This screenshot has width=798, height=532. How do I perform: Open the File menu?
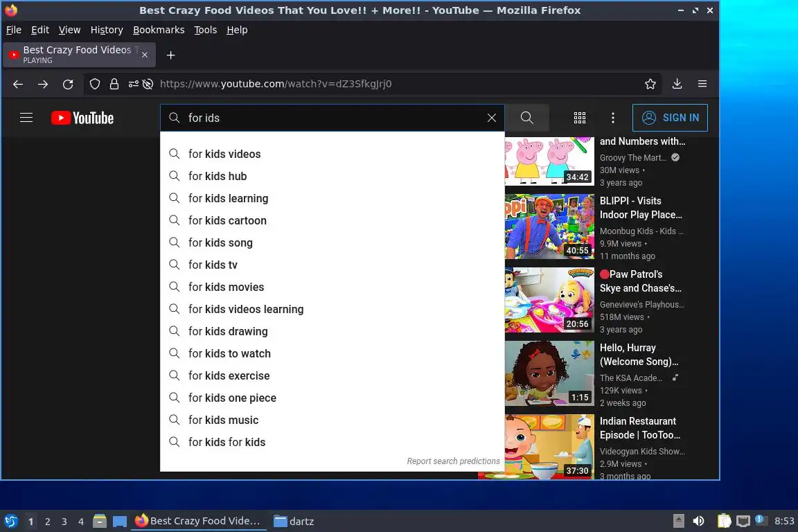pyautogui.click(x=14, y=30)
